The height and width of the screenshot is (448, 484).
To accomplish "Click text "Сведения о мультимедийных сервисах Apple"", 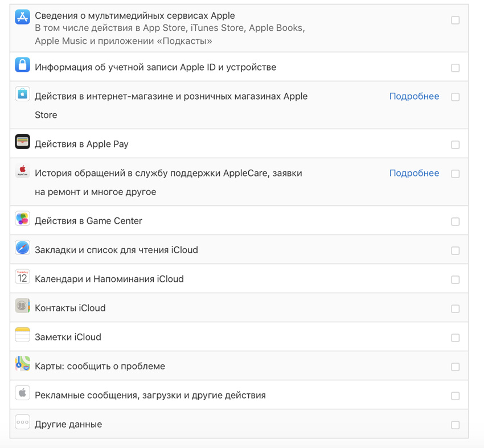I will tap(135, 16).
